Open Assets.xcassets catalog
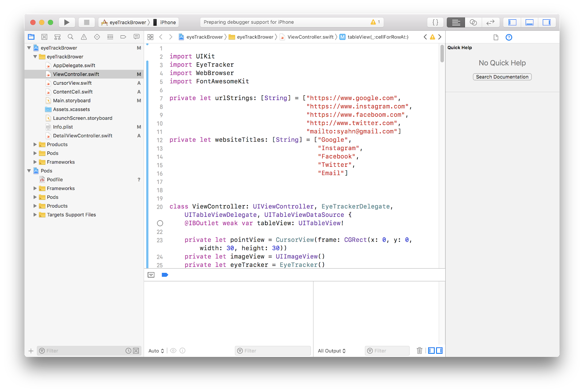Image resolution: width=584 pixels, height=392 pixels. click(x=71, y=109)
